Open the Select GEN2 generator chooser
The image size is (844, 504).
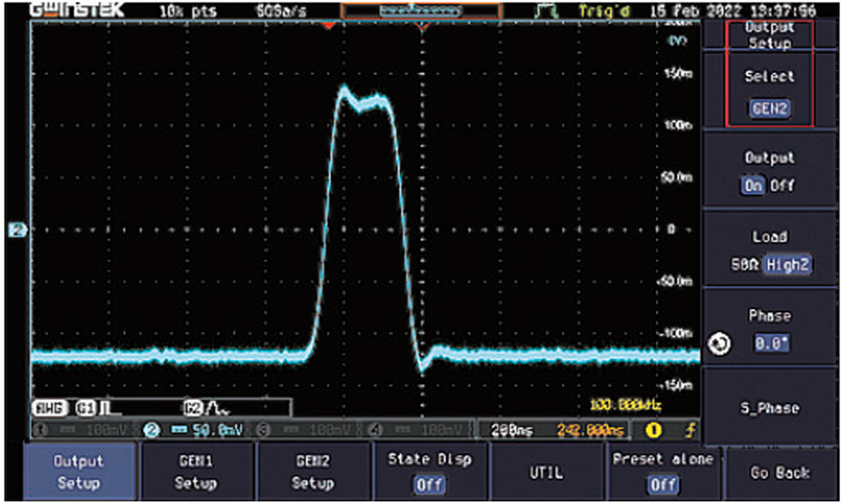769,95
